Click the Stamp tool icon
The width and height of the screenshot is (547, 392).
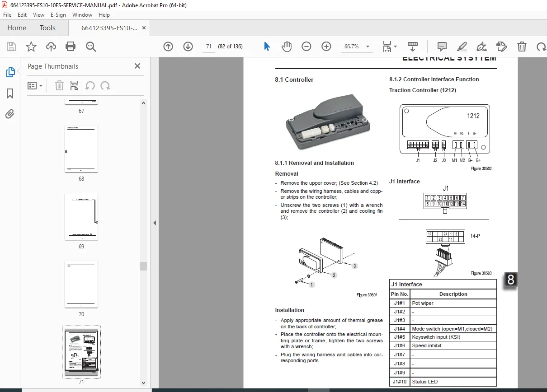pos(501,46)
